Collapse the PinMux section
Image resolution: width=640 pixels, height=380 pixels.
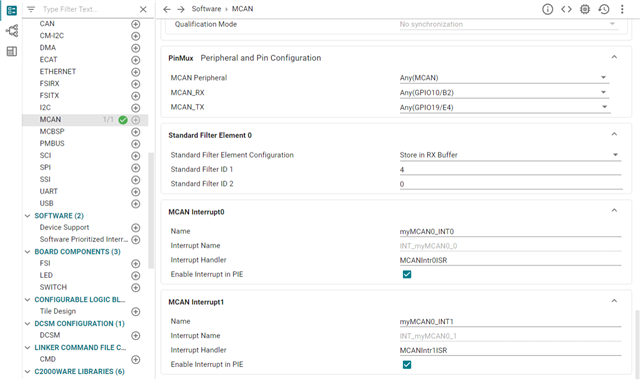coord(614,57)
